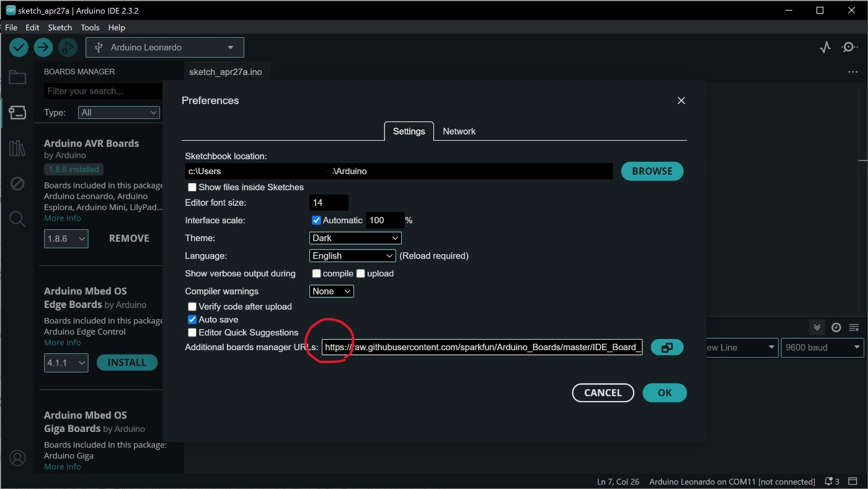Click the editor tab three-dots menu
The width and height of the screenshot is (868, 489).
pyautogui.click(x=853, y=72)
